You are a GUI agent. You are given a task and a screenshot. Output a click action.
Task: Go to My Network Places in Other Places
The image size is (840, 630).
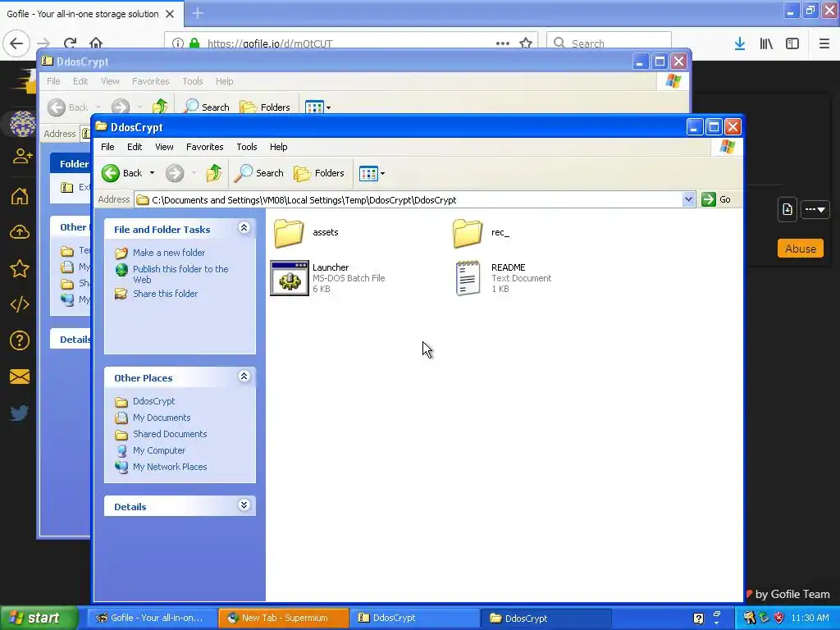click(170, 467)
